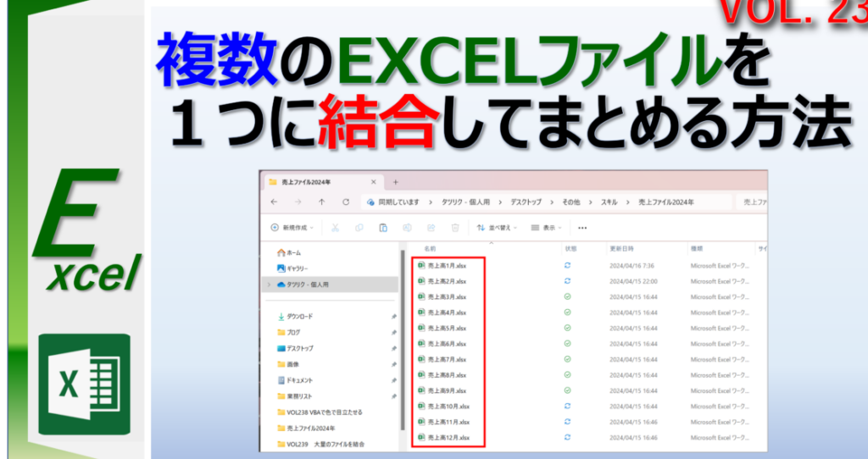
Task: Select file 売上高6月.xlsx
Action: coord(442,344)
